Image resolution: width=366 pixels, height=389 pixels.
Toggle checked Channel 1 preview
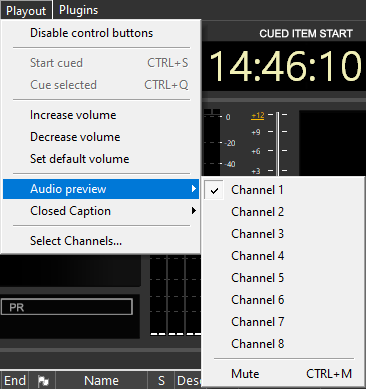pos(283,190)
